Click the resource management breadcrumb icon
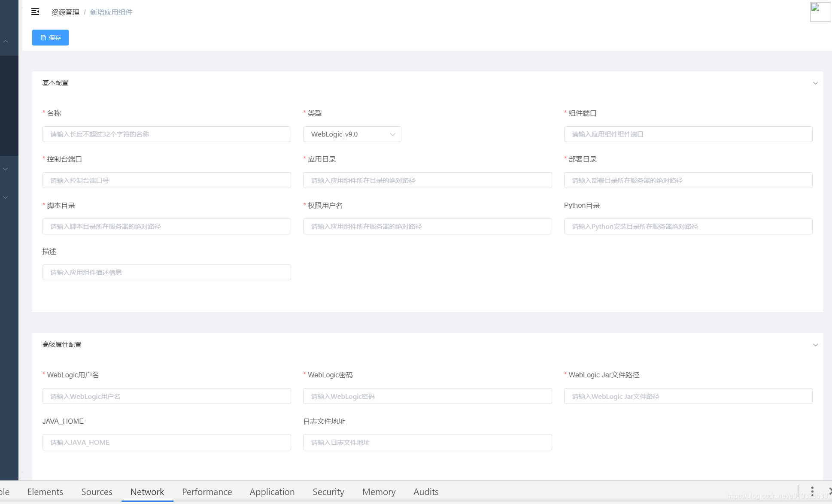This screenshot has height=504, width=832. [x=36, y=11]
